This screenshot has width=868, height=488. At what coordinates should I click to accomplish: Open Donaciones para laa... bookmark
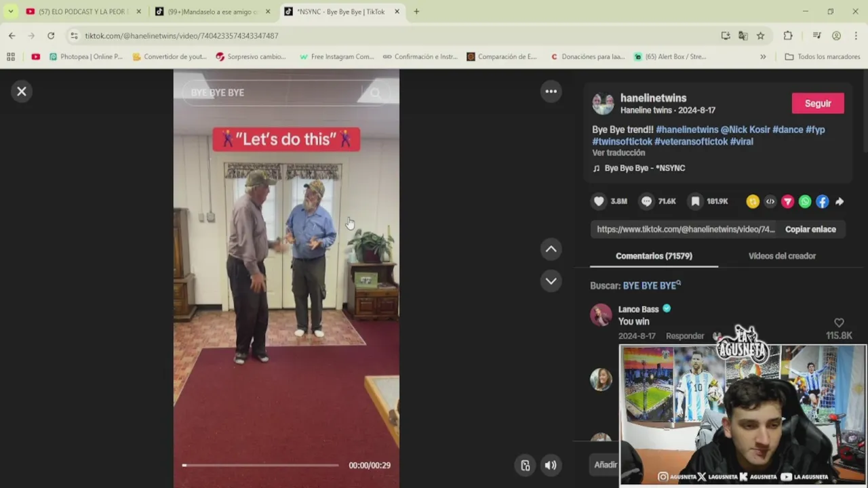tap(587, 57)
